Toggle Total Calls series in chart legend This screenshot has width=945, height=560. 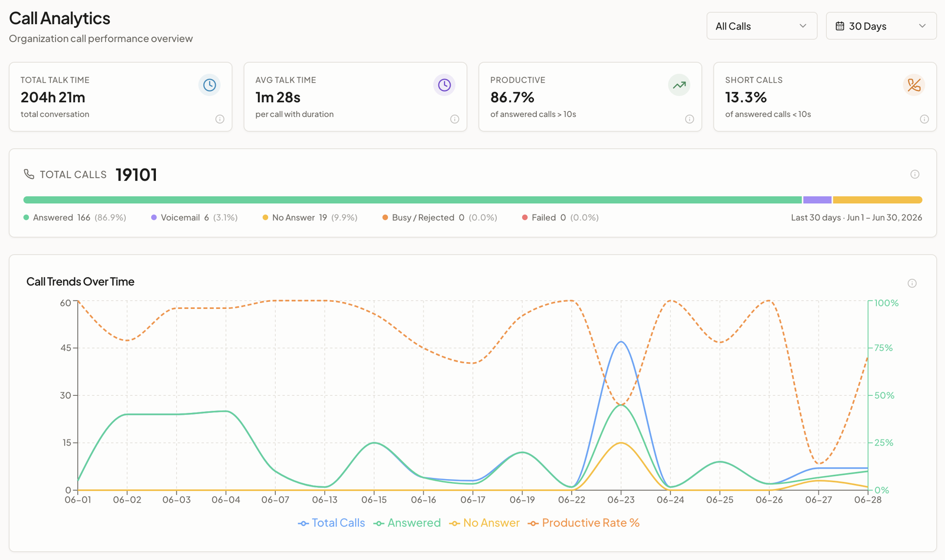pyautogui.click(x=331, y=523)
